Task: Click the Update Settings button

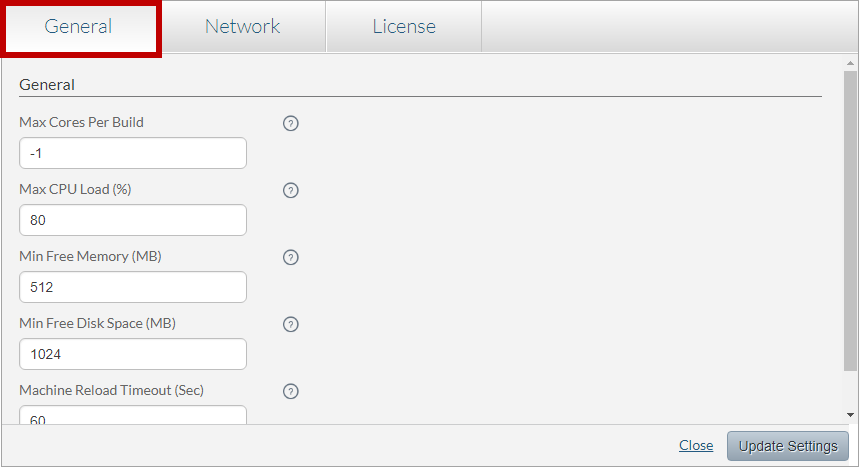Action: 788,446
